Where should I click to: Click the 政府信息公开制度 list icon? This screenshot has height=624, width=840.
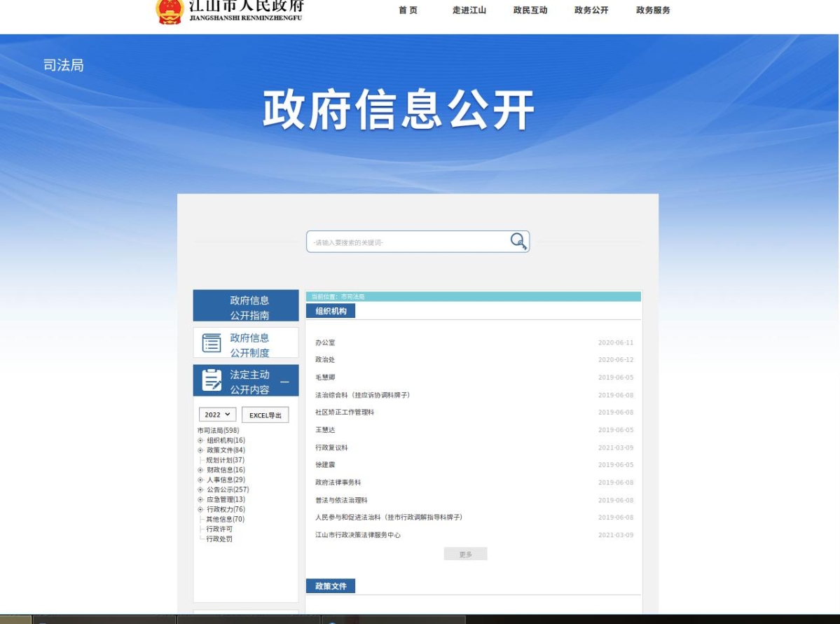coord(211,342)
